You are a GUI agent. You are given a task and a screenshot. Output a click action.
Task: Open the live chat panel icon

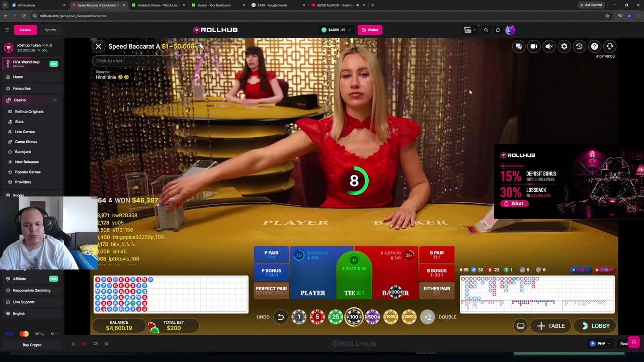coord(519,46)
